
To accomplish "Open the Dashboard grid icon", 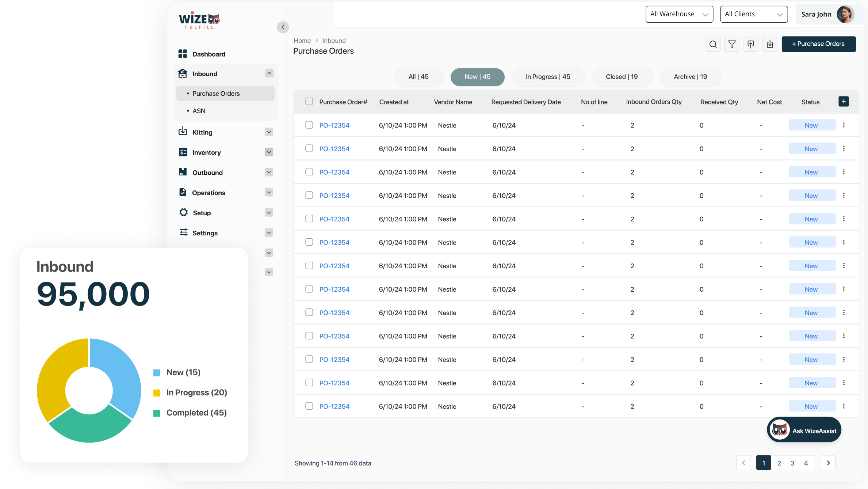I will (x=183, y=54).
